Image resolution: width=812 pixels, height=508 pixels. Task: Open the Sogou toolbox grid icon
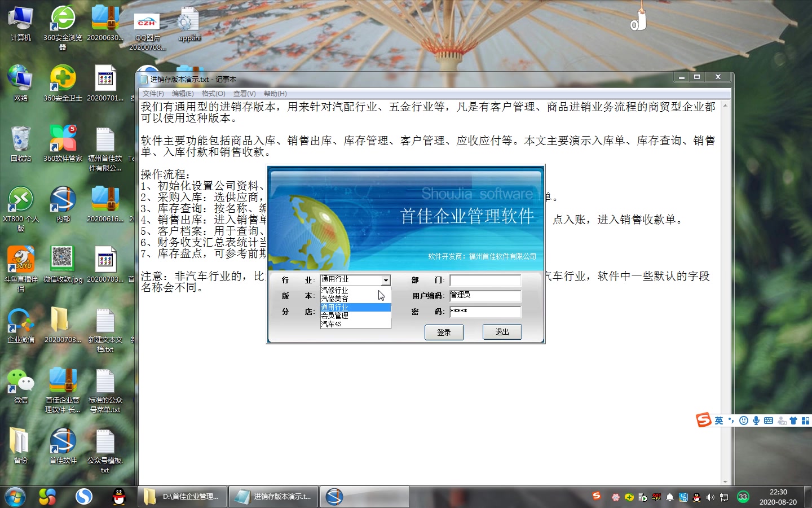[805, 421]
